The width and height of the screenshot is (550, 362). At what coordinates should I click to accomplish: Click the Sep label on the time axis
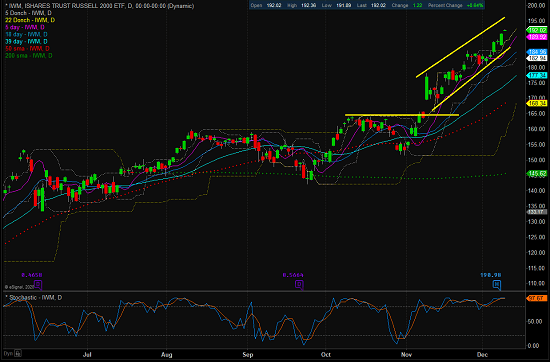coord(248,355)
